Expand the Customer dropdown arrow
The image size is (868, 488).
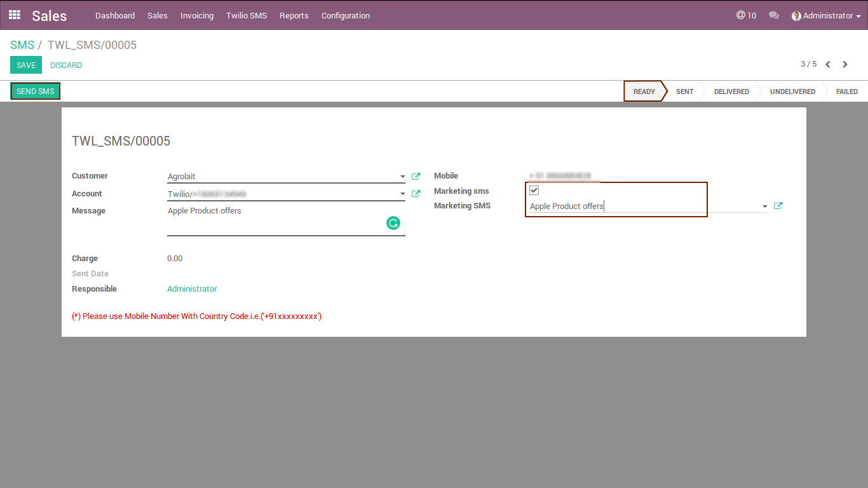click(x=402, y=177)
